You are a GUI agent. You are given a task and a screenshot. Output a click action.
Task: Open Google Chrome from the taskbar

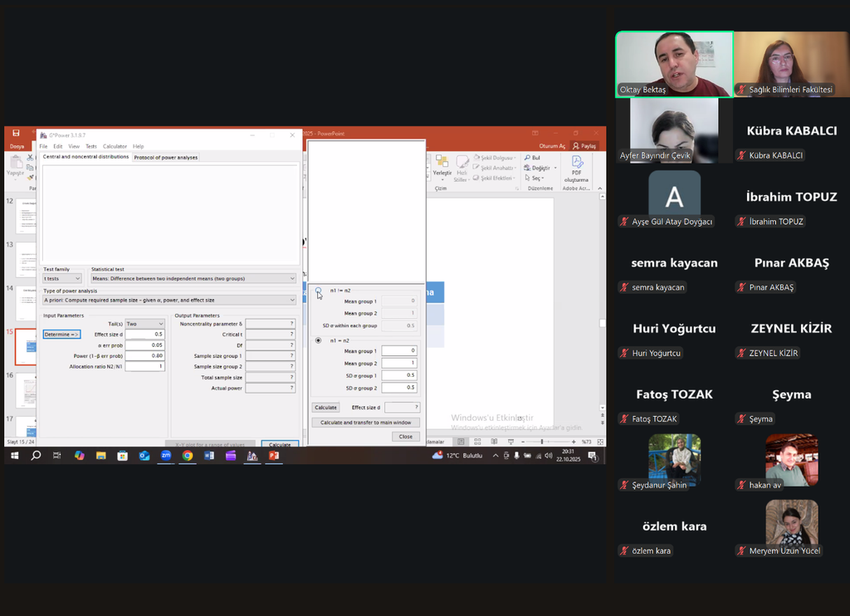tap(188, 456)
